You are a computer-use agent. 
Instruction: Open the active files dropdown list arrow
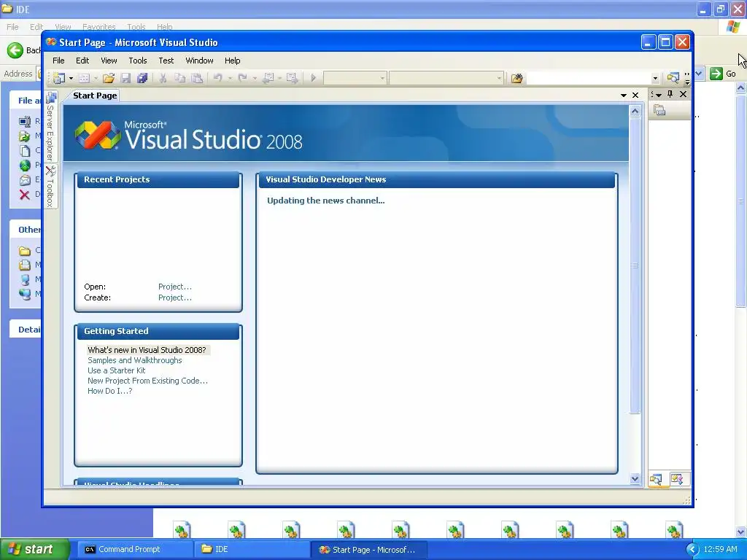(x=624, y=96)
